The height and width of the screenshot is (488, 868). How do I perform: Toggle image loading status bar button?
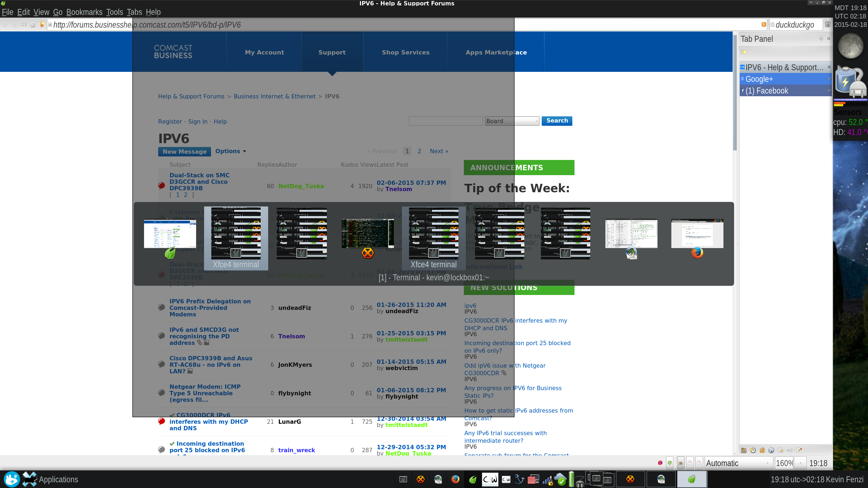click(681, 463)
